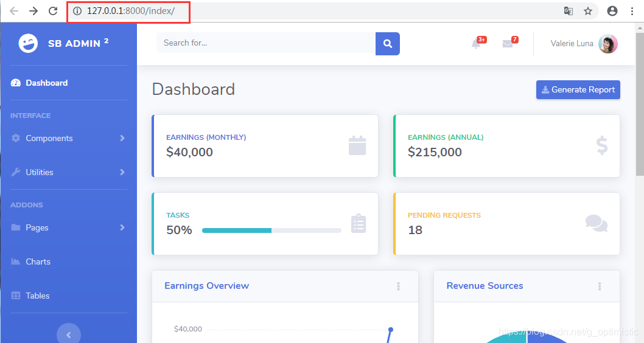Screen dimensions: 644x343
Task: Click the 3+ alerts badge
Action: (481, 40)
